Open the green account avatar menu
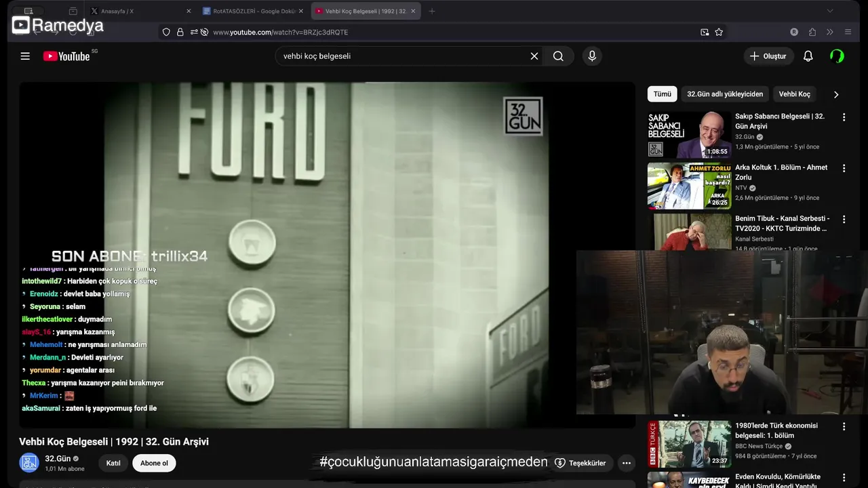Viewport: 868px width, 488px height. point(837,56)
